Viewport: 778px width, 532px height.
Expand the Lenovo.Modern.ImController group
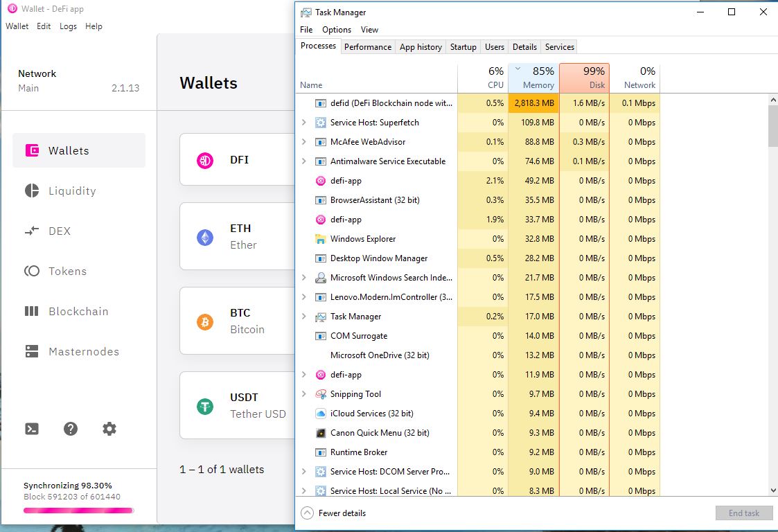(x=303, y=296)
